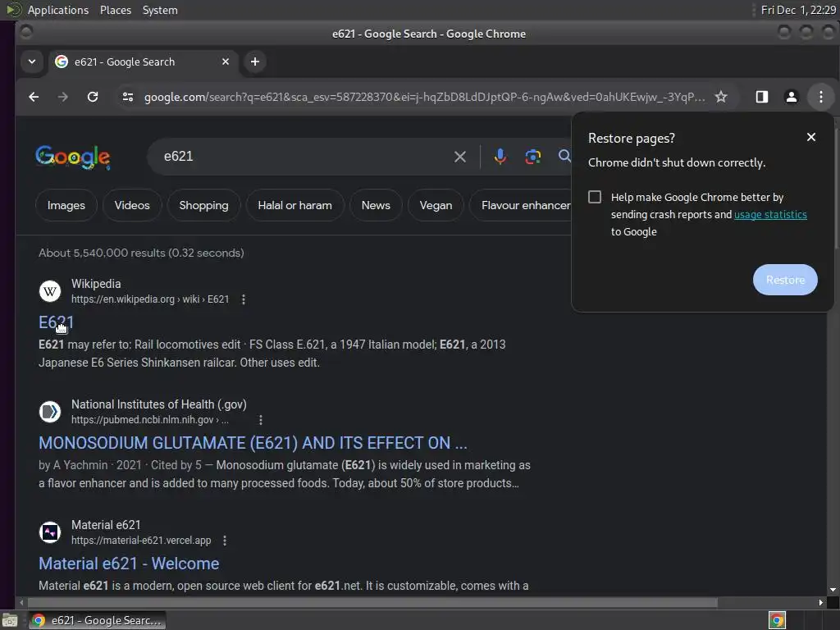Close the e621 - Google Search tab

point(226,62)
